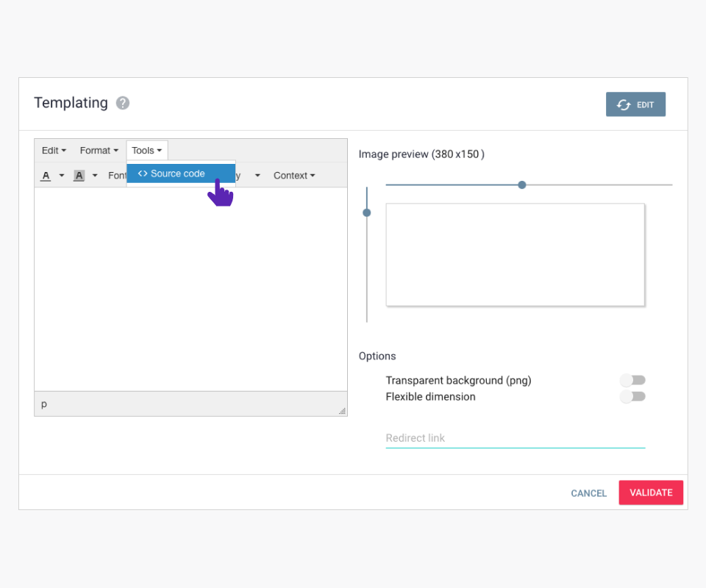Screen dimensions: 706x588
Task: Click the Cancel button
Action: click(x=589, y=493)
